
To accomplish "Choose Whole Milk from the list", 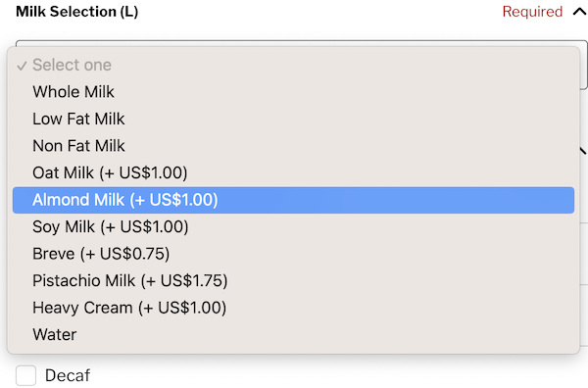I will tap(293, 92).
